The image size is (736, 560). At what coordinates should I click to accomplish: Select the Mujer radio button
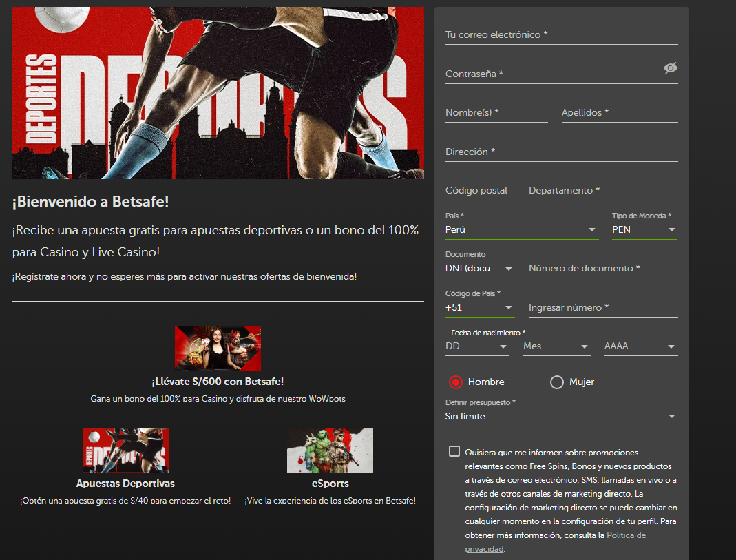pyautogui.click(x=556, y=382)
